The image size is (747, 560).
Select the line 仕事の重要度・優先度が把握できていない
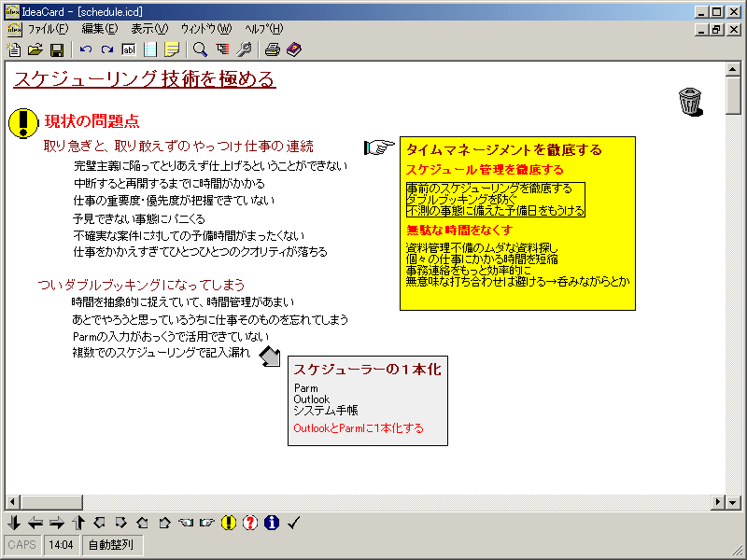coord(175,201)
